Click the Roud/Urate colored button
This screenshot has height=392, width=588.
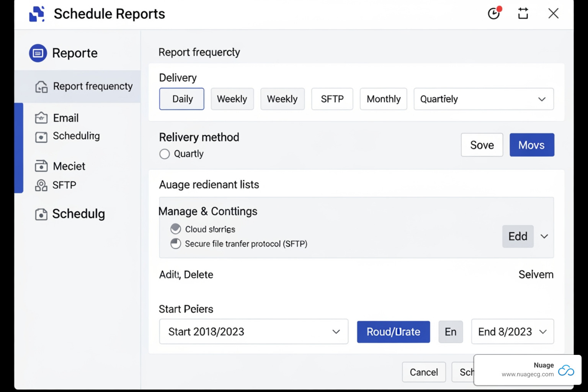point(393,332)
